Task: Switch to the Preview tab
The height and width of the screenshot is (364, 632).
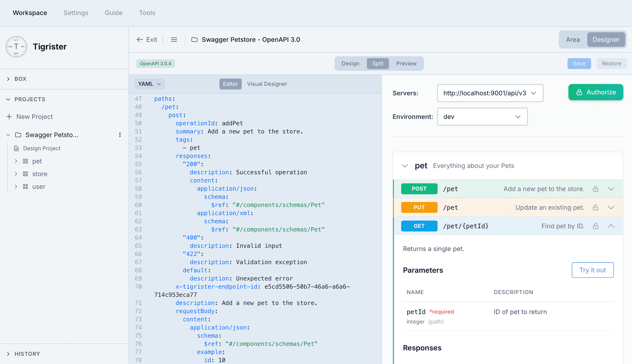Action: [406, 63]
